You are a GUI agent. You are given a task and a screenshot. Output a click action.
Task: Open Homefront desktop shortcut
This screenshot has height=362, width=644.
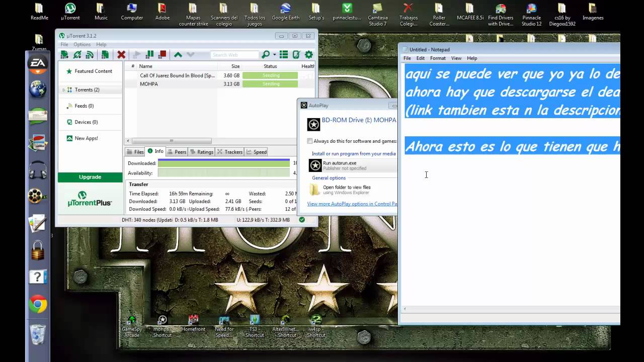point(193,323)
